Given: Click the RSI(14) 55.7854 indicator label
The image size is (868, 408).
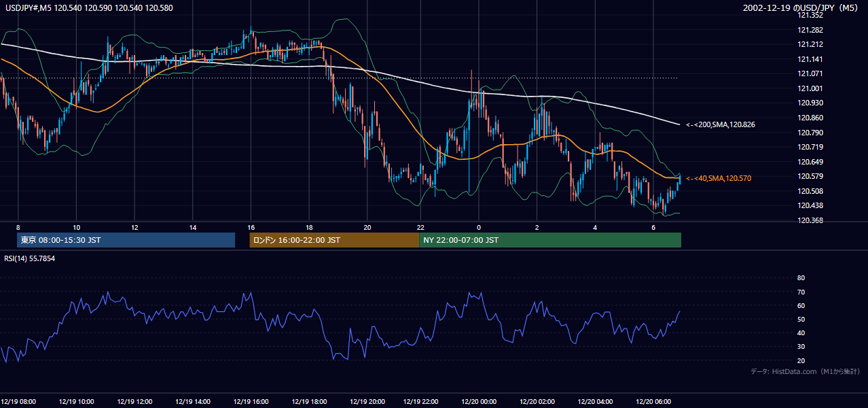Looking at the screenshot, I should (30, 258).
